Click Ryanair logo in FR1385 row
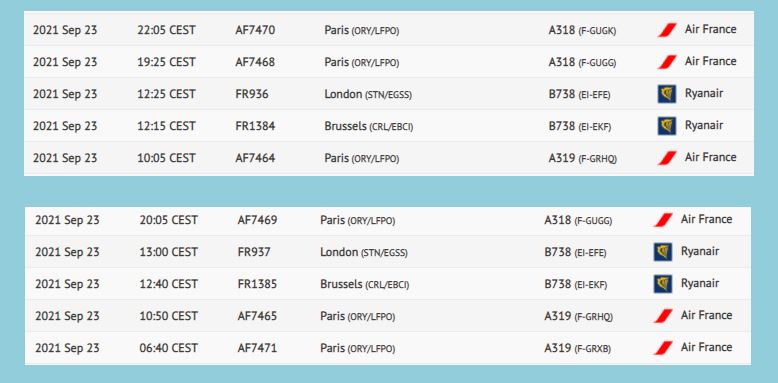The width and height of the screenshot is (778, 383). tap(663, 284)
